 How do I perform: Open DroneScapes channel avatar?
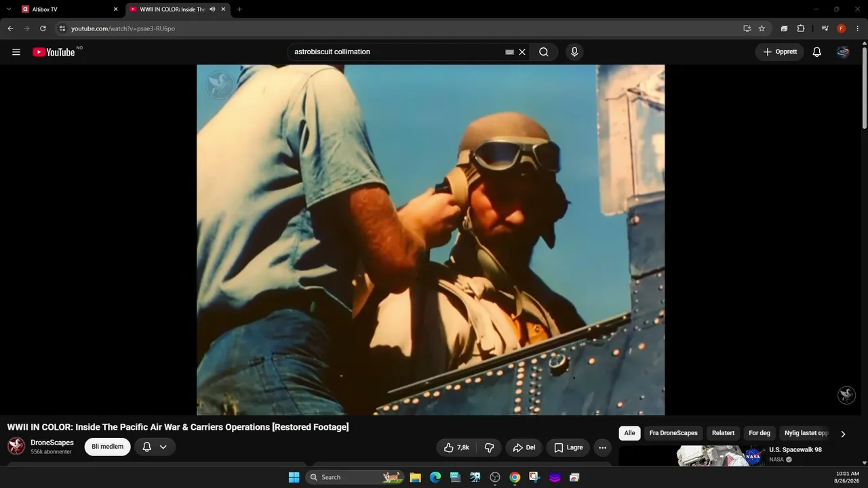pyautogui.click(x=16, y=446)
